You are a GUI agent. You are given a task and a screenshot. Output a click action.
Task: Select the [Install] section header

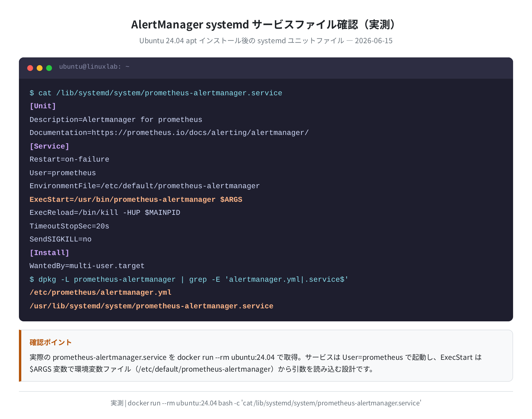point(49,253)
